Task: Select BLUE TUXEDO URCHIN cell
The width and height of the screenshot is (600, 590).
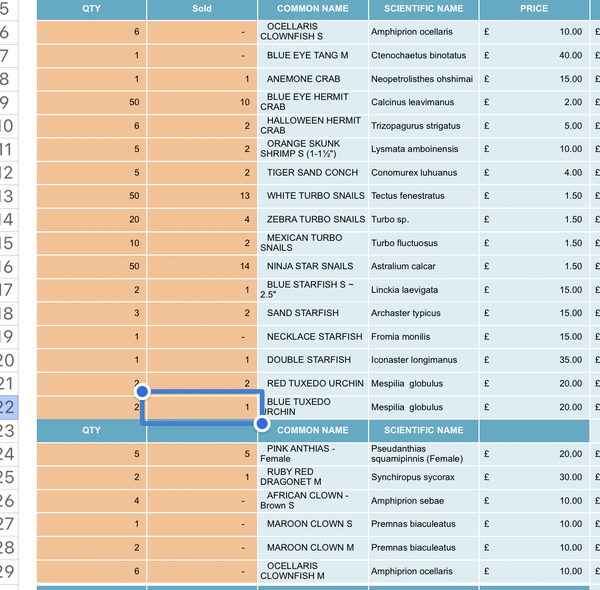Action: tap(313, 407)
